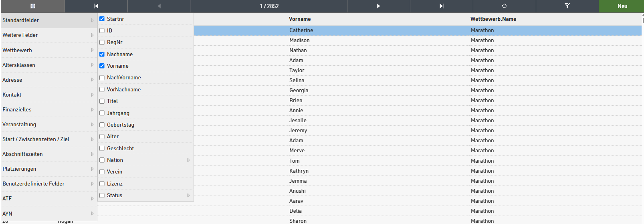Jump to last record
This screenshot has width=644, height=224.
[441, 6]
